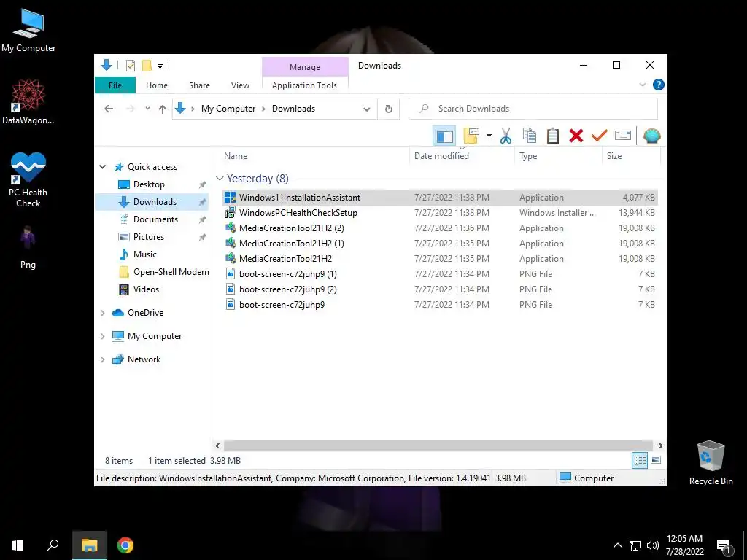Open the DataWagon desktop shortcut
Image resolution: width=747 pixels, height=560 pixels.
28,102
